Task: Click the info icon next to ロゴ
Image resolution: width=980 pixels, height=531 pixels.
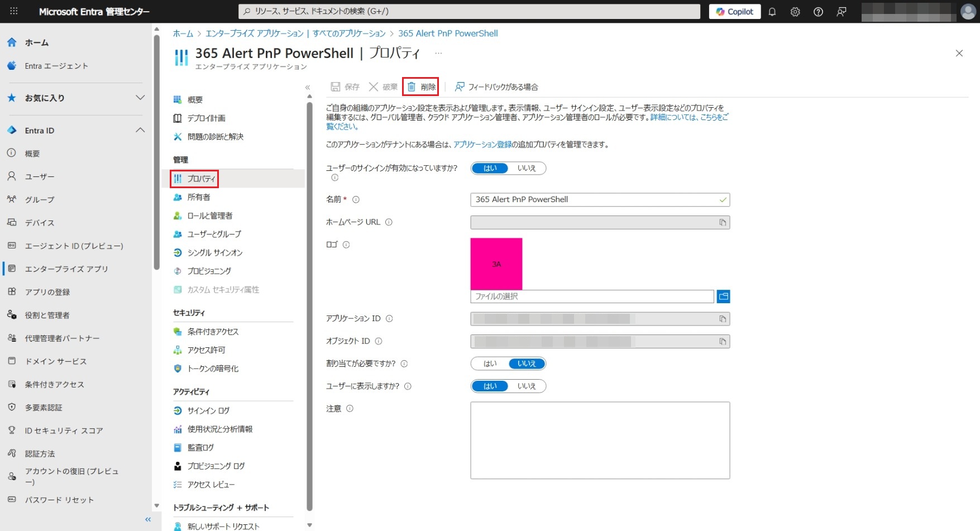Action: 346,245
